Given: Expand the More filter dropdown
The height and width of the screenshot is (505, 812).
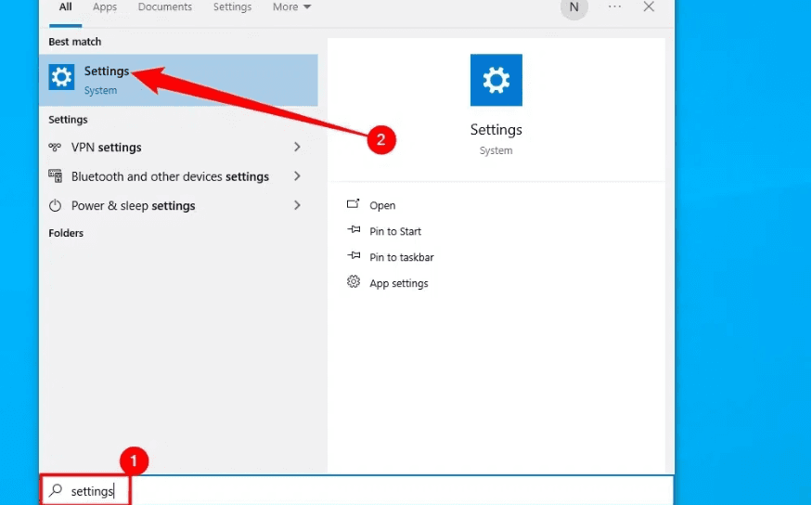Looking at the screenshot, I should click(x=292, y=7).
